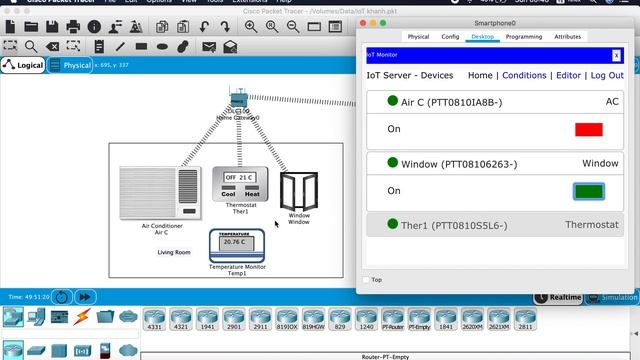This screenshot has height=360, width=640.
Task: Toggle Window status with green button
Action: (589, 191)
